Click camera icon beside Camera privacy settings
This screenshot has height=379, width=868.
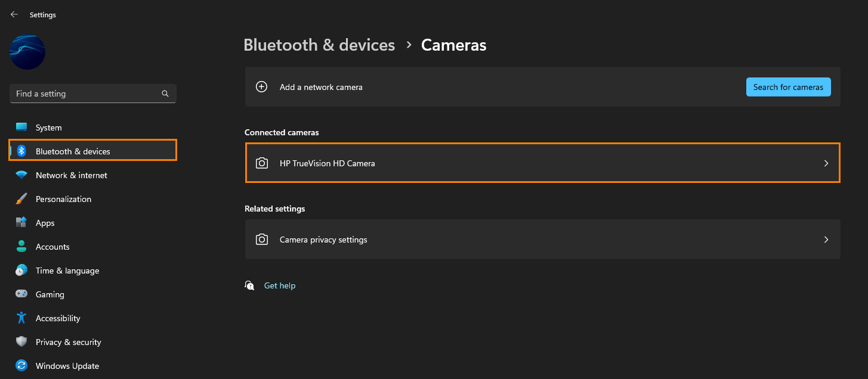pyautogui.click(x=261, y=240)
